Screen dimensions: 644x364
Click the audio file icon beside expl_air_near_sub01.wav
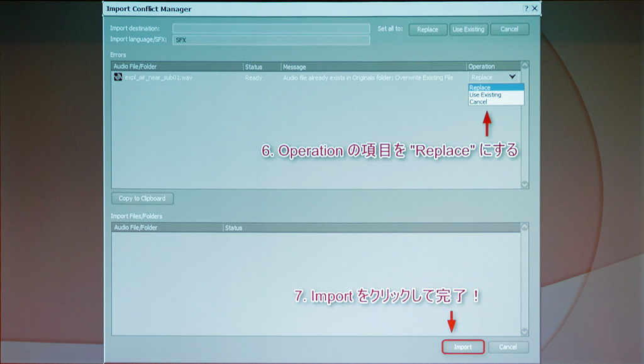(x=118, y=77)
